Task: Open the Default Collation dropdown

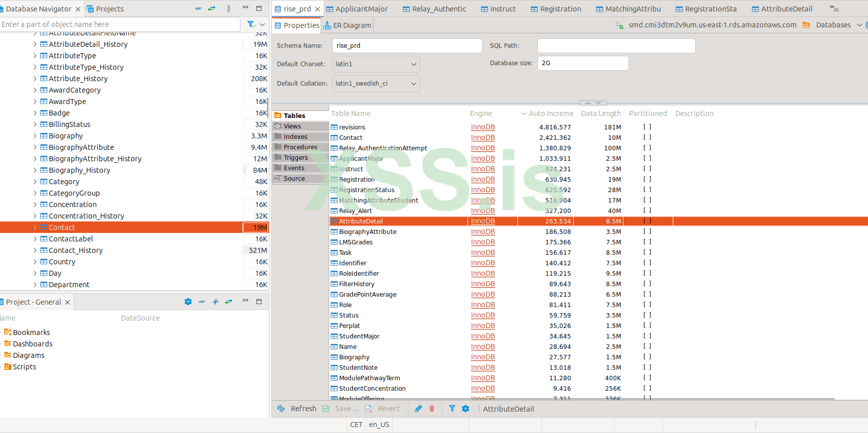Action: tap(376, 84)
